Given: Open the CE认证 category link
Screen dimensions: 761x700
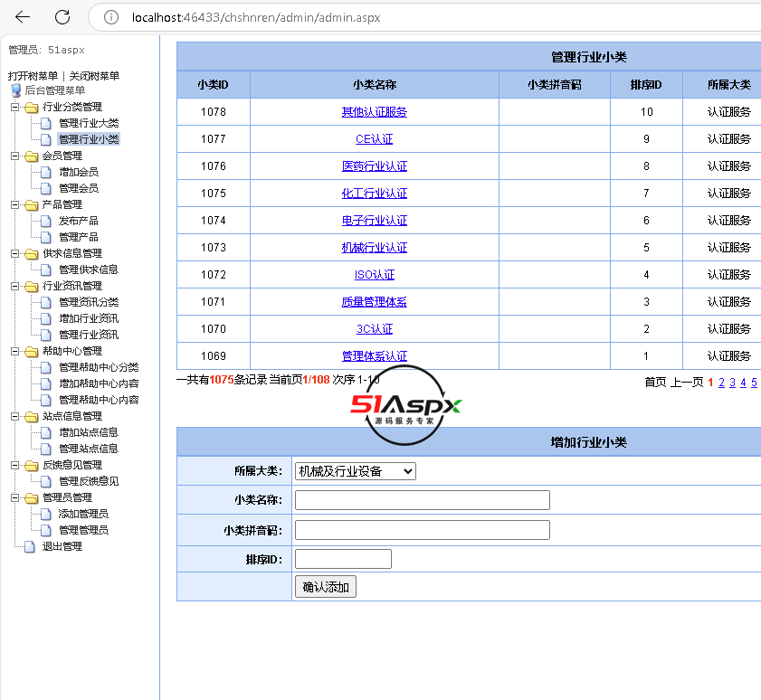Looking at the screenshot, I should 375,139.
